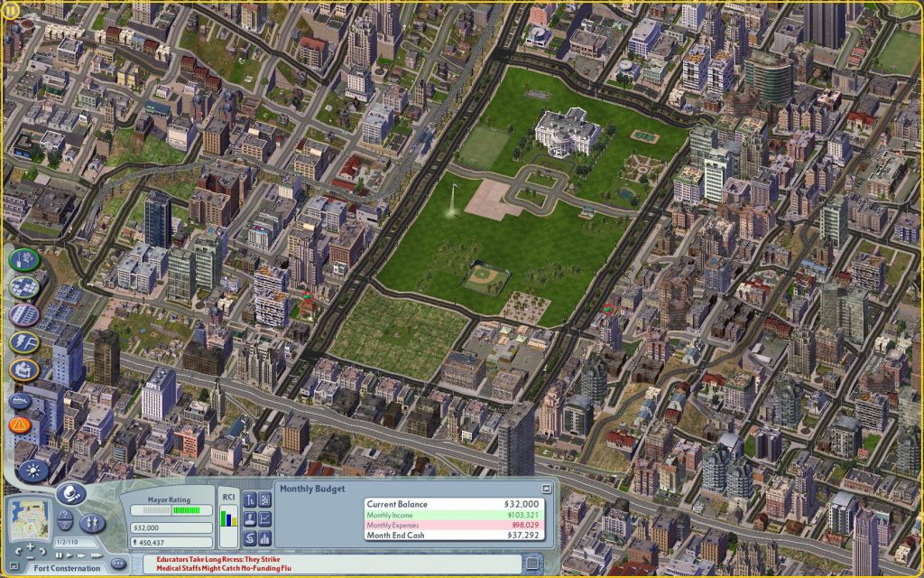Image resolution: width=924 pixels, height=578 pixels.
Task: Select the Bulldoze tool
Action: click(x=20, y=401)
